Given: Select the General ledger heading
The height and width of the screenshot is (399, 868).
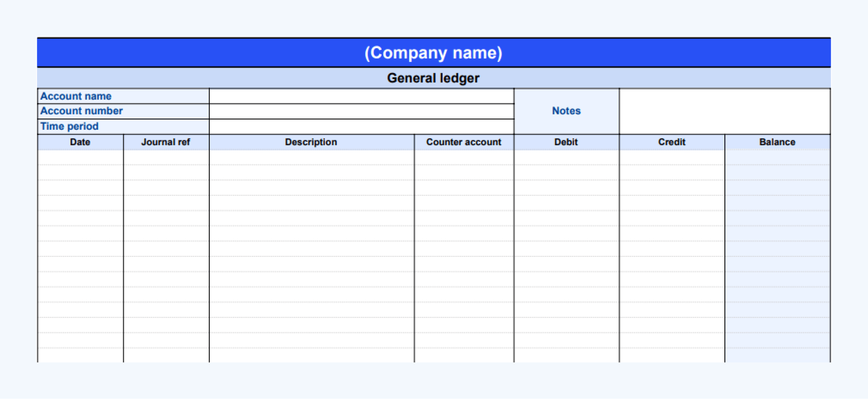Looking at the screenshot, I should click(433, 77).
